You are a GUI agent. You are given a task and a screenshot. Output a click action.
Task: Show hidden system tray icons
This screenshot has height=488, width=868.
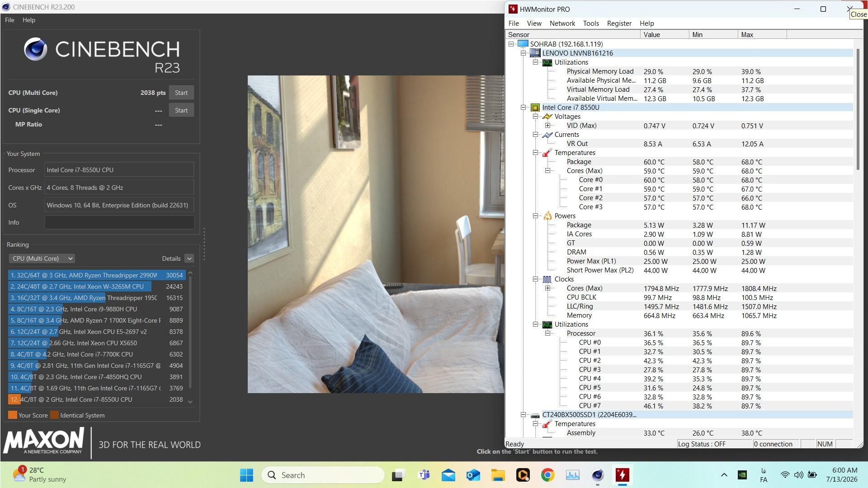pyautogui.click(x=724, y=475)
